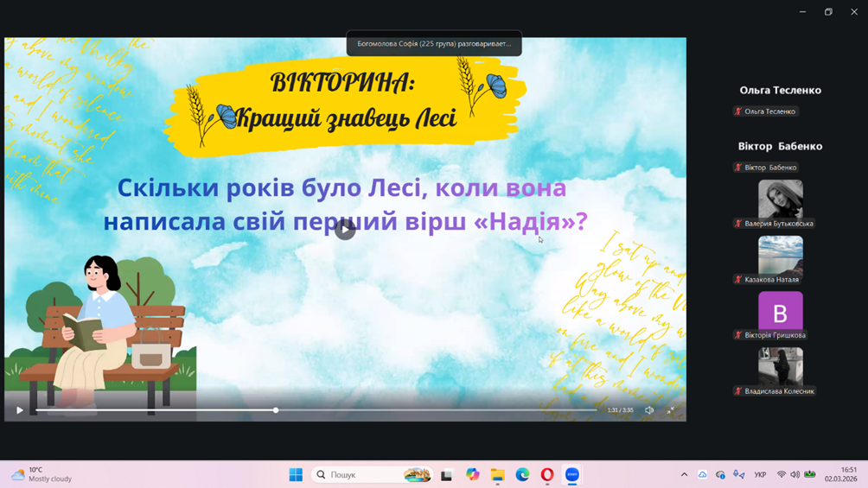Select Казакова Наталя's participant thumbnail

[x=780, y=256]
